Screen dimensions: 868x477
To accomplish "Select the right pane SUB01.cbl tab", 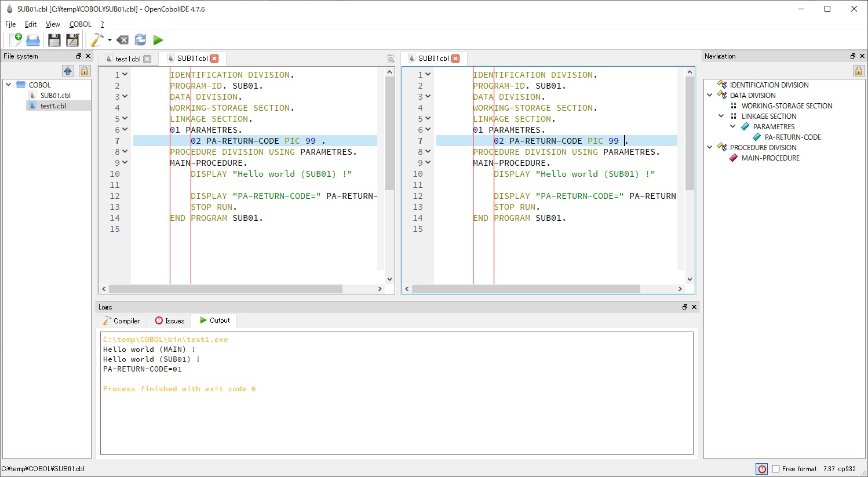I will point(433,59).
